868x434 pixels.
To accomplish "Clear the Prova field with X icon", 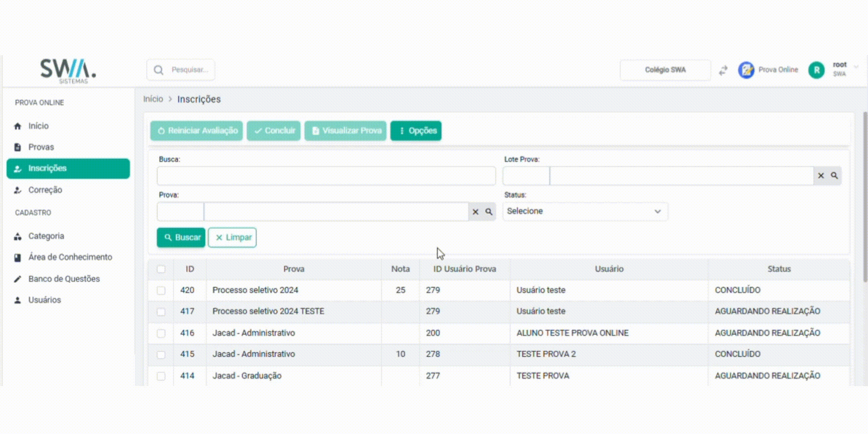I will 475,212.
